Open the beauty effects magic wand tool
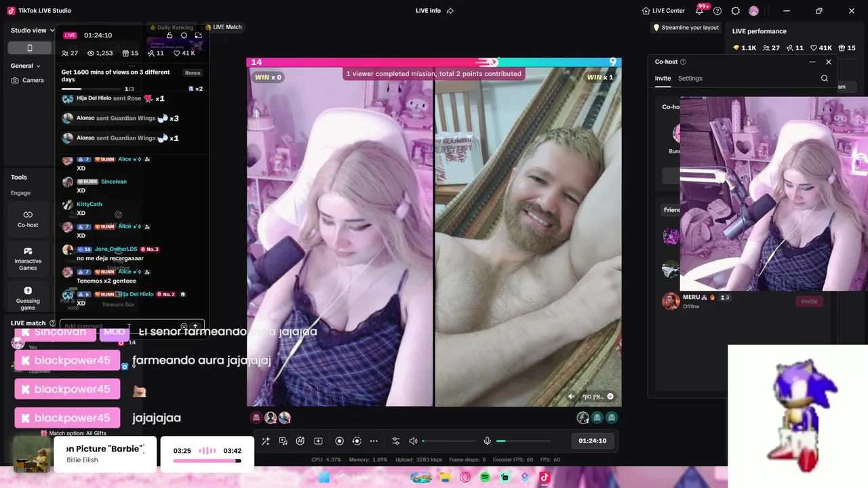The height and width of the screenshot is (488, 868). 266,441
